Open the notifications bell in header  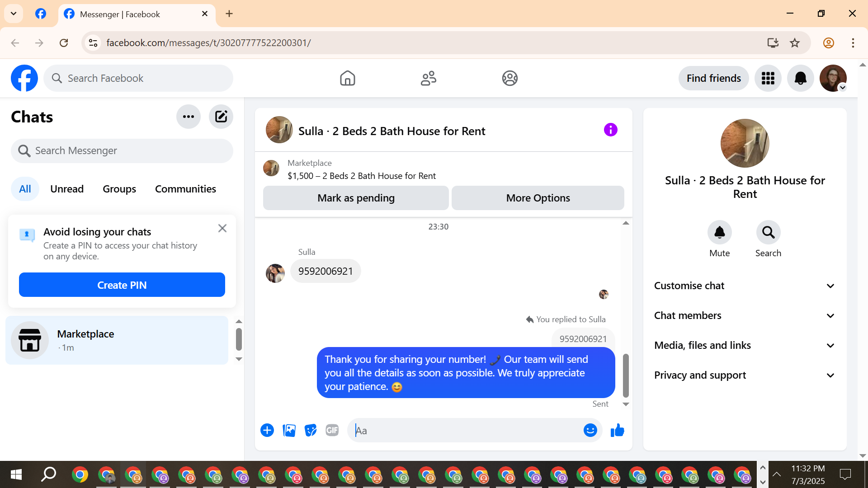pos(800,78)
